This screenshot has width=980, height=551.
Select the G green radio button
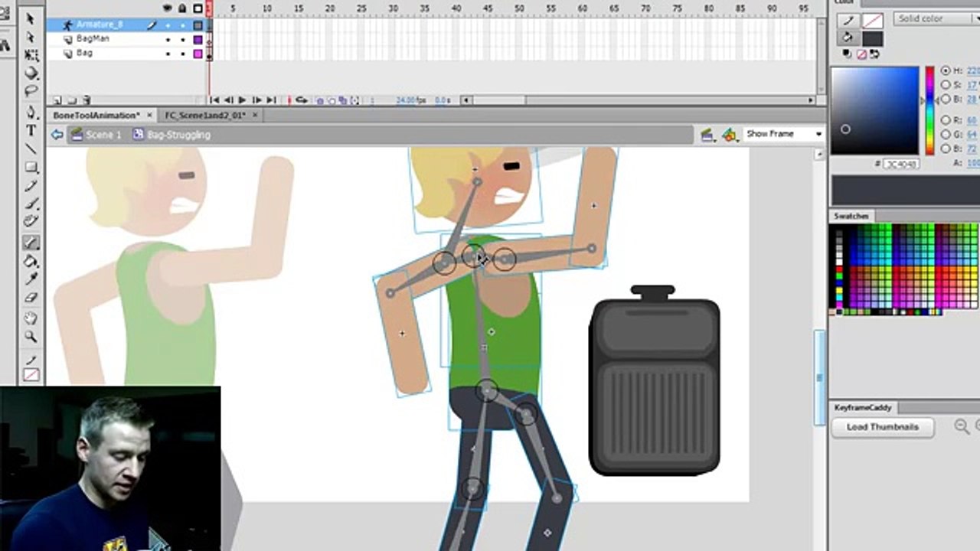coord(946,135)
